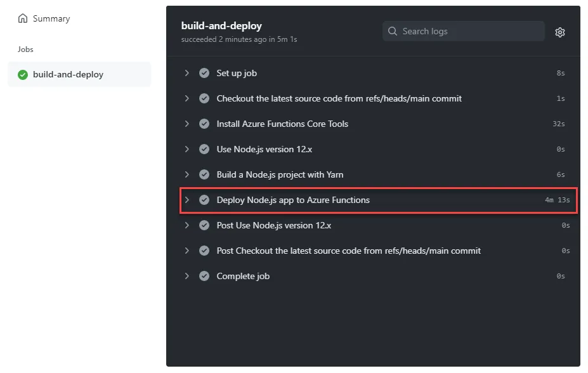
Task: Open the log settings gear icon
Action: point(559,32)
